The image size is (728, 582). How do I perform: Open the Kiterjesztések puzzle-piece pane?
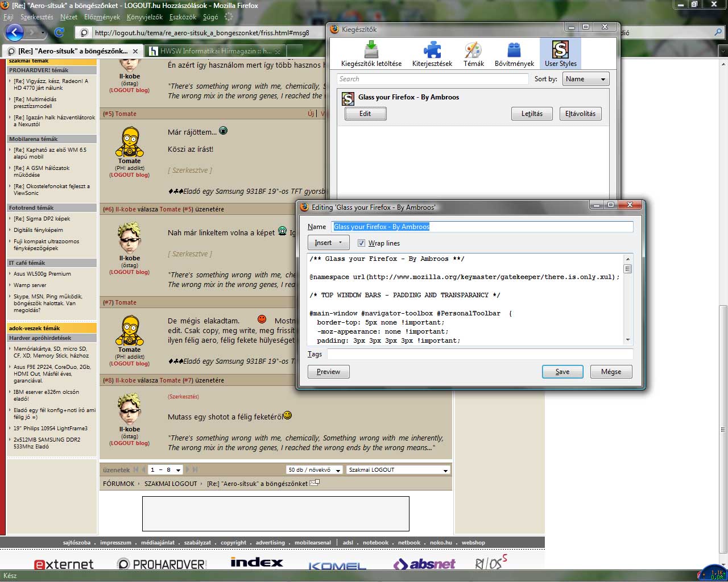[x=432, y=54]
